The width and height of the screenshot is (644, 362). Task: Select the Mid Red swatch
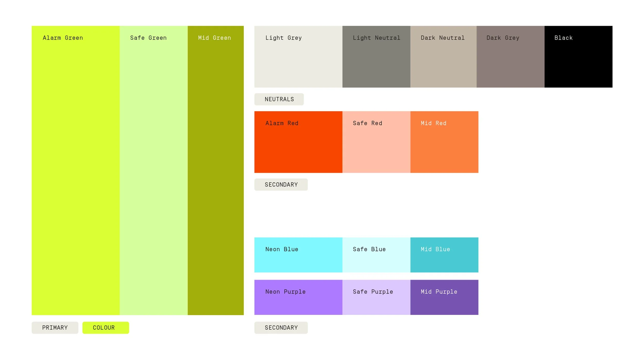pos(444,142)
